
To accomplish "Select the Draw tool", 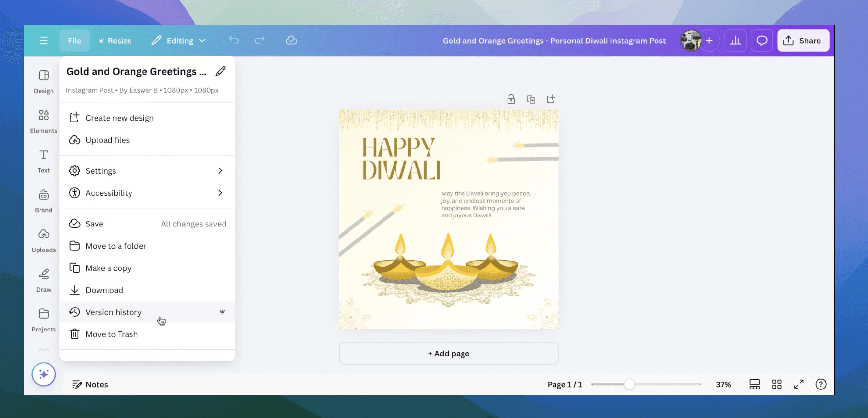I will click(x=43, y=279).
